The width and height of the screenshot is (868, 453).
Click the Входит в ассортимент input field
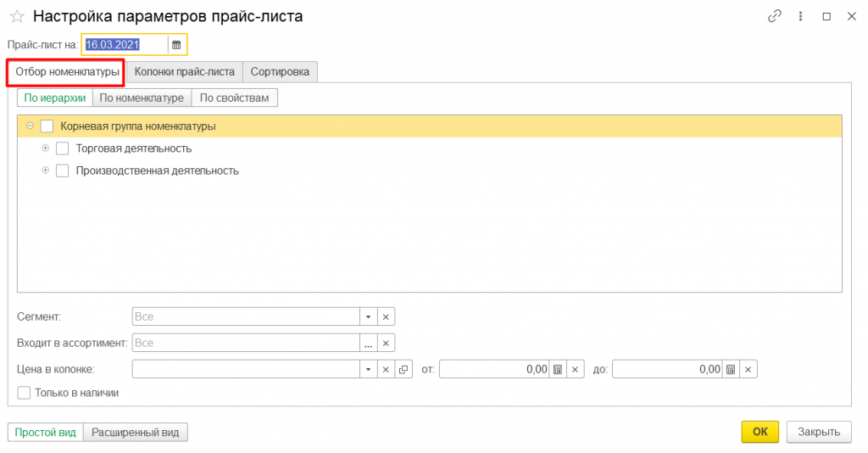(x=245, y=343)
